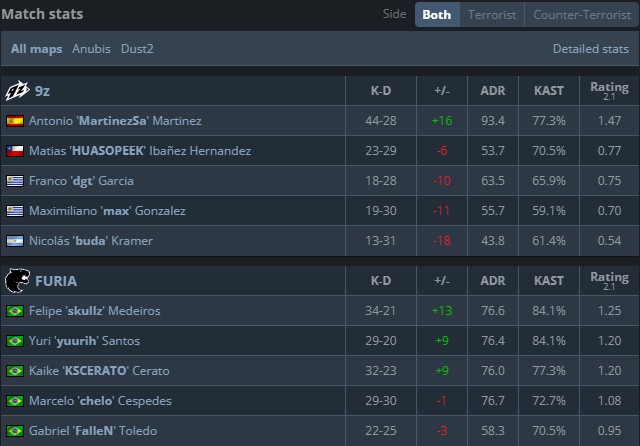Open Kaike 'KSCERATO' Cerato player profile

point(106,371)
